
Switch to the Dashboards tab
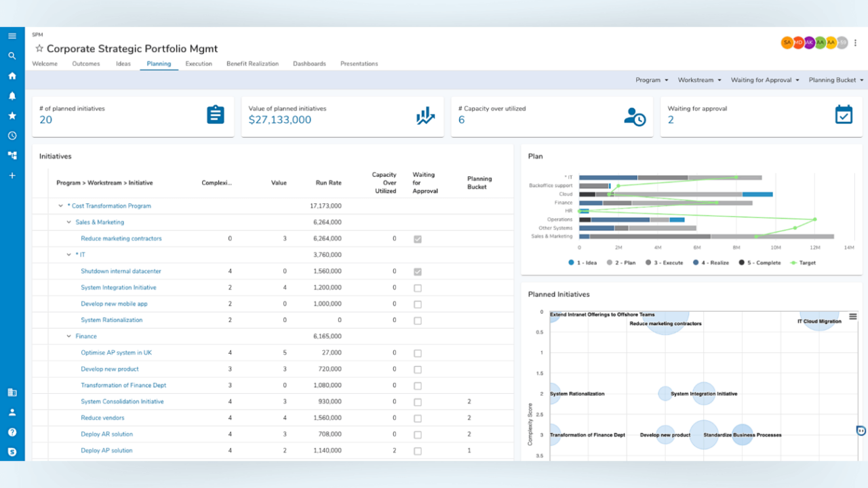coord(309,64)
